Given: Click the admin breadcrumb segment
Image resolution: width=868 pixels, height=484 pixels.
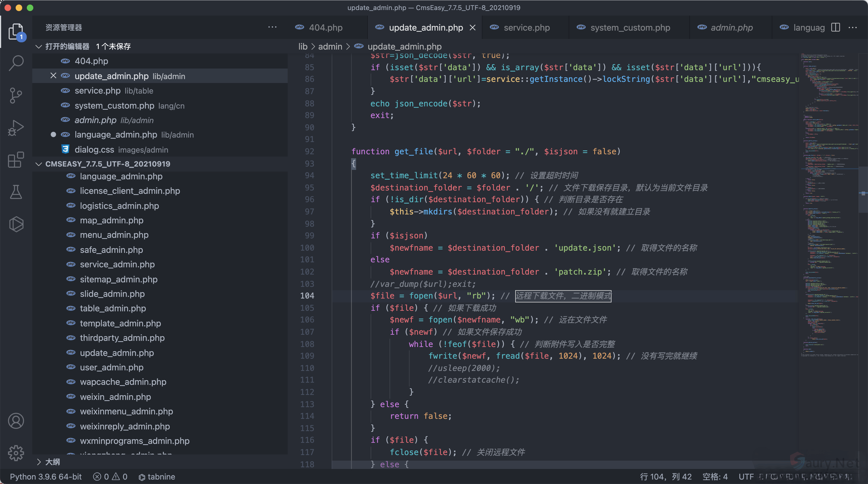Looking at the screenshot, I should 330,47.
